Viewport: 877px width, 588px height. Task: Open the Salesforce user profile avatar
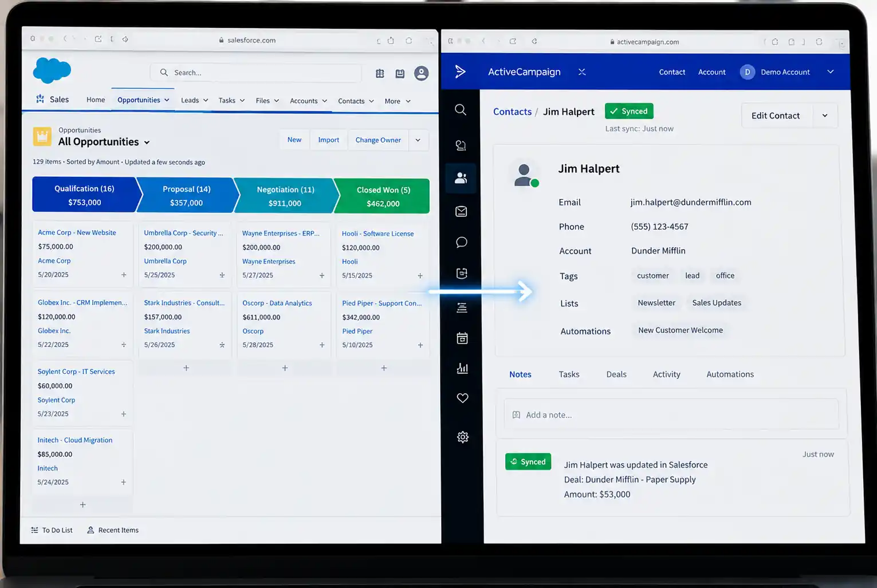(421, 73)
